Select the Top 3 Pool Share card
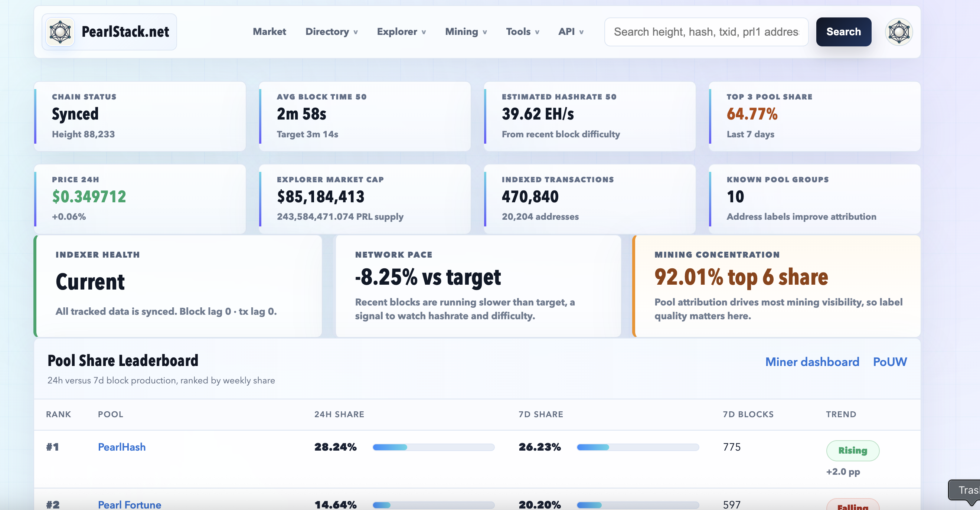The width and height of the screenshot is (980, 510). coord(814,117)
